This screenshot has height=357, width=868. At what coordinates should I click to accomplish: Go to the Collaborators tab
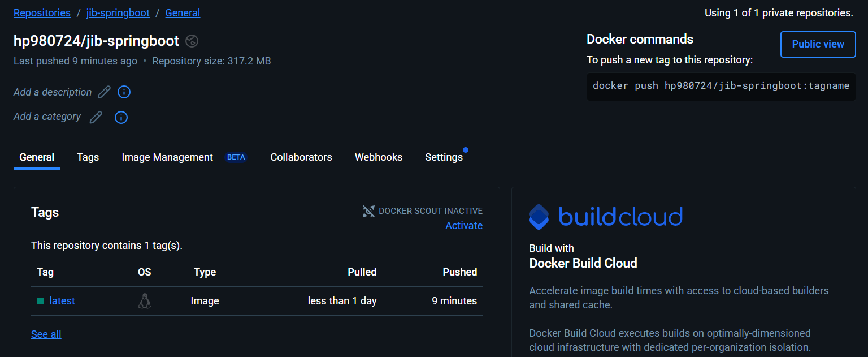(x=301, y=157)
